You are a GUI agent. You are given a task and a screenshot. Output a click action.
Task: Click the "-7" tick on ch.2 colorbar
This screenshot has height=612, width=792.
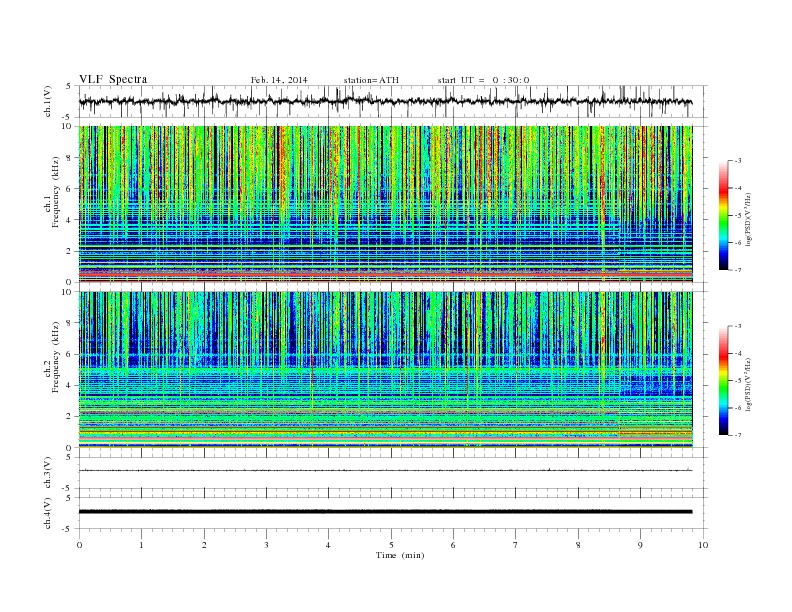tap(738, 435)
